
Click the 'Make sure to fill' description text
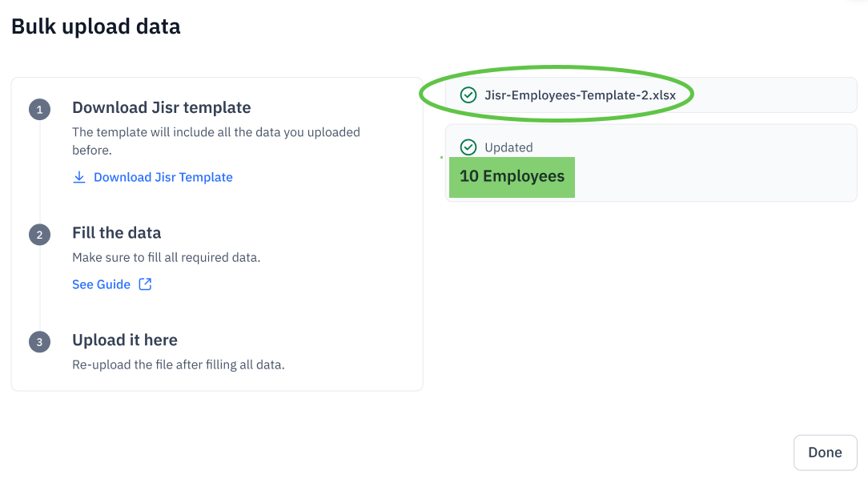click(166, 257)
